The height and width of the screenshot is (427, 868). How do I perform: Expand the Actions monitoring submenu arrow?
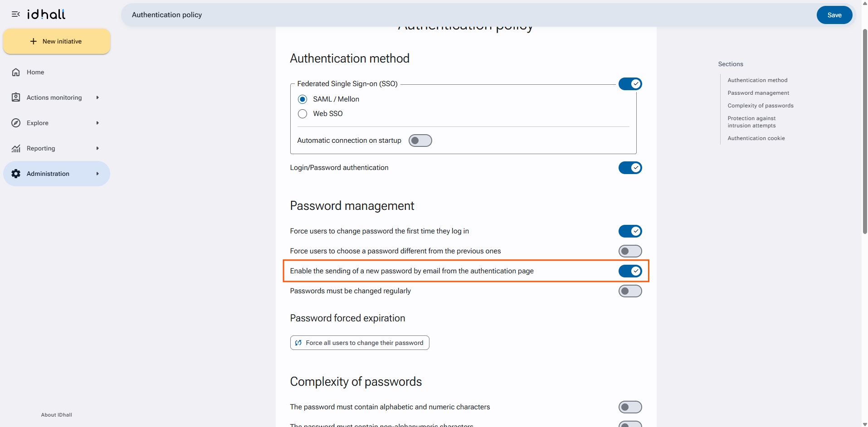tap(98, 97)
